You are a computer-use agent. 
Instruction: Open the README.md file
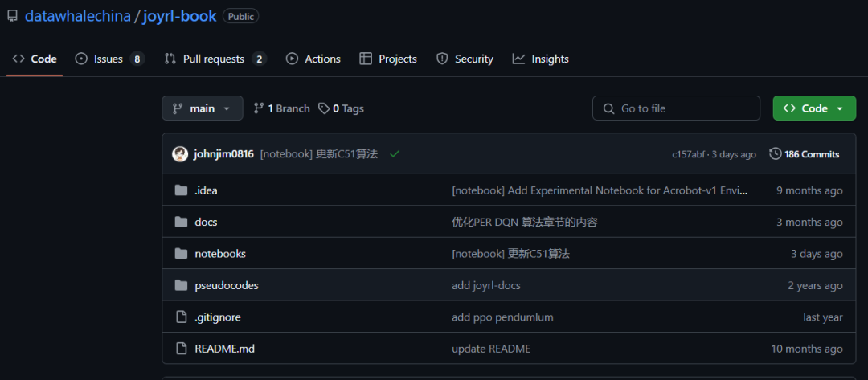[225, 349]
